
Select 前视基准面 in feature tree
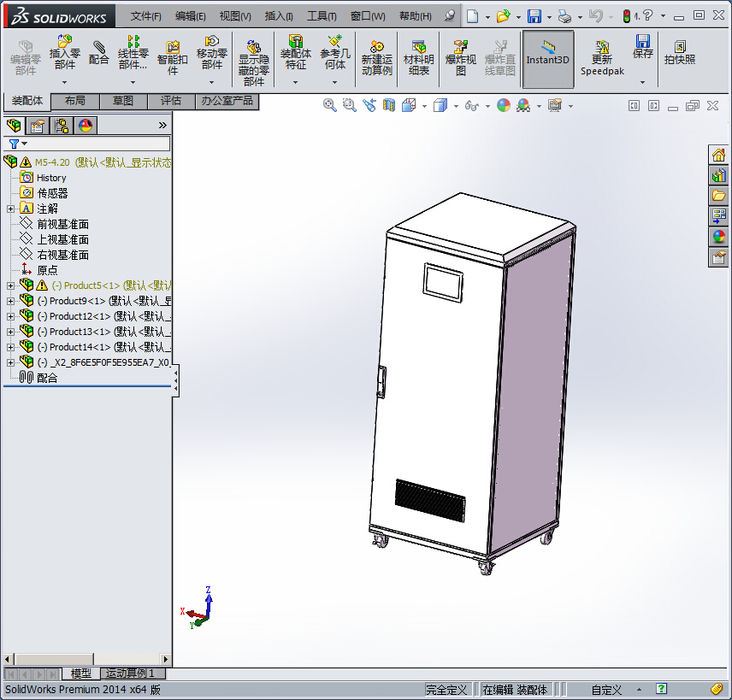pyautogui.click(x=62, y=224)
